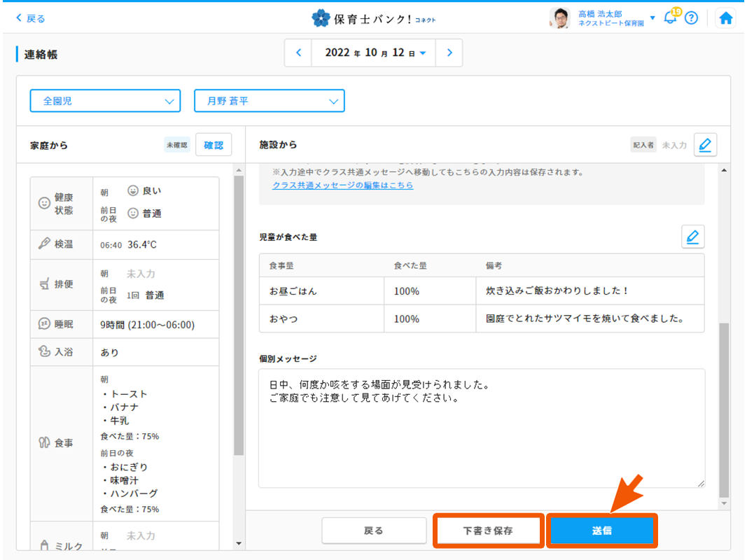Go to previous day arrow

[299, 53]
